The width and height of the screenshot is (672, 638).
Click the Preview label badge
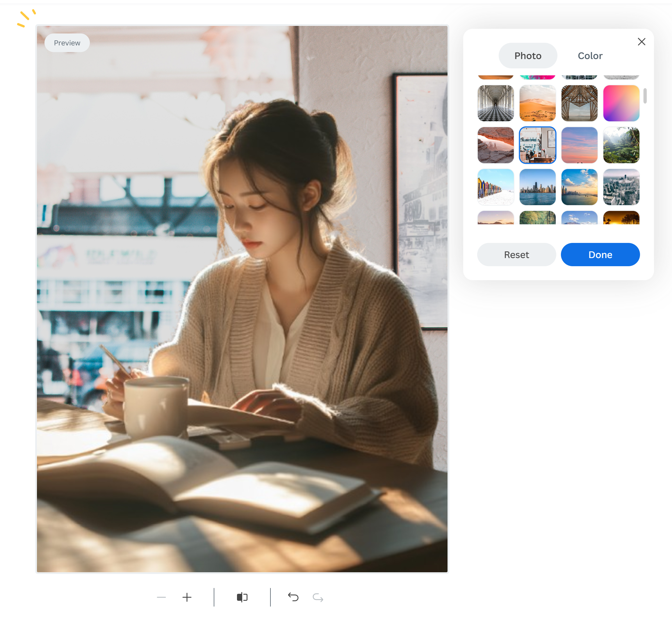point(67,43)
